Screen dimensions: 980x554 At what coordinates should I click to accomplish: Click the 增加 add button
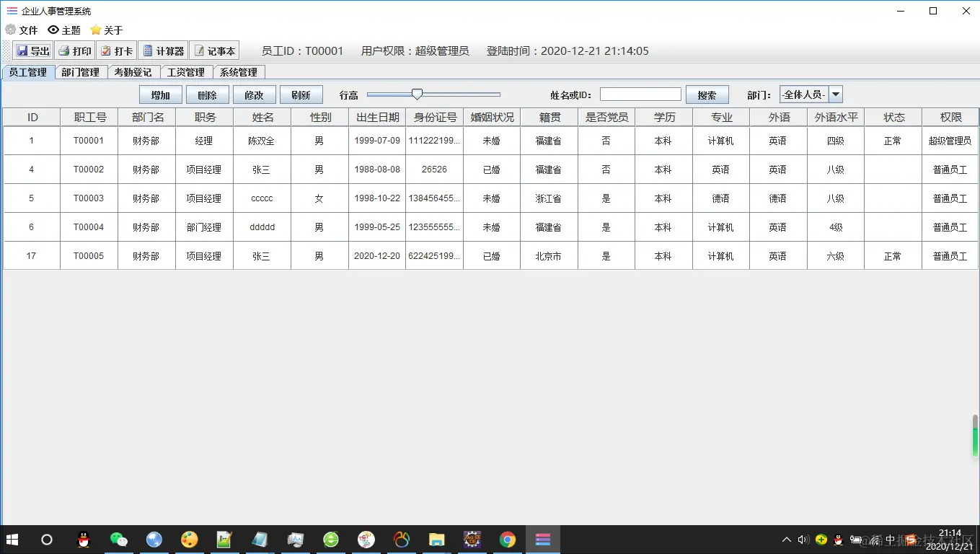pyautogui.click(x=160, y=94)
